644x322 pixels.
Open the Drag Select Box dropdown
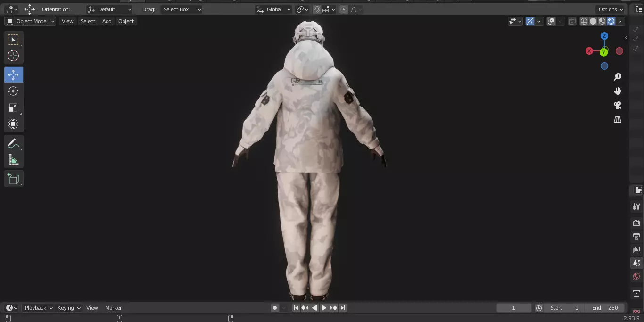[x=181, y=9]
